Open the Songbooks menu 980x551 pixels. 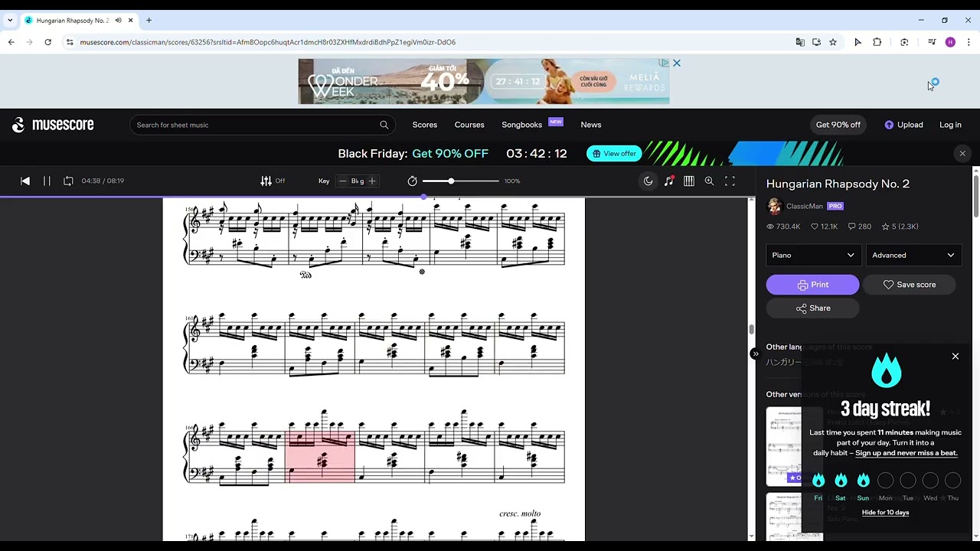click(x=522, y=125)
